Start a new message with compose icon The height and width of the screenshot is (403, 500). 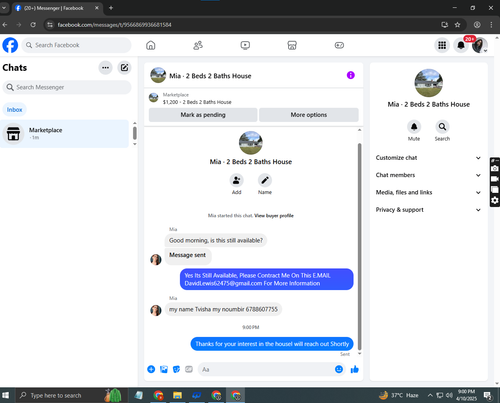[124, 68]
